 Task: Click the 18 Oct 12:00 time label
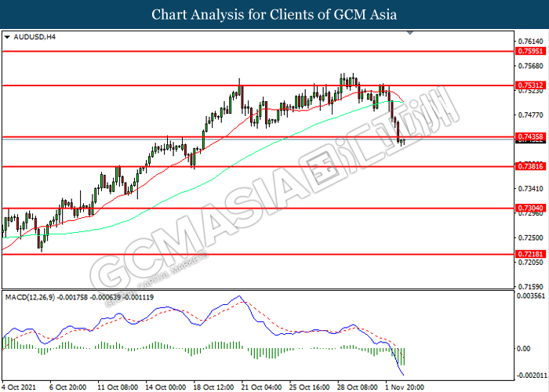coord(213,387)
